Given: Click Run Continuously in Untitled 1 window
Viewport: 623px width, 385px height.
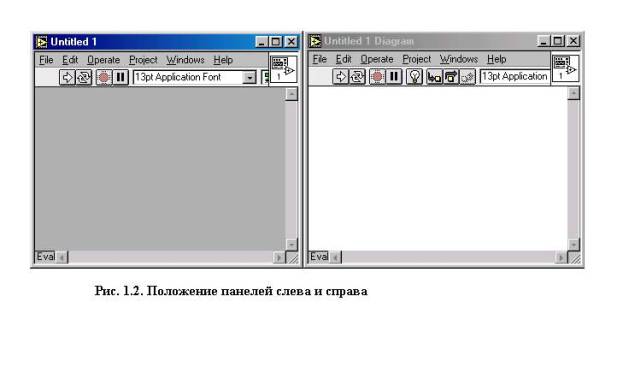Looking at the screenshot, I should point(83,77).
